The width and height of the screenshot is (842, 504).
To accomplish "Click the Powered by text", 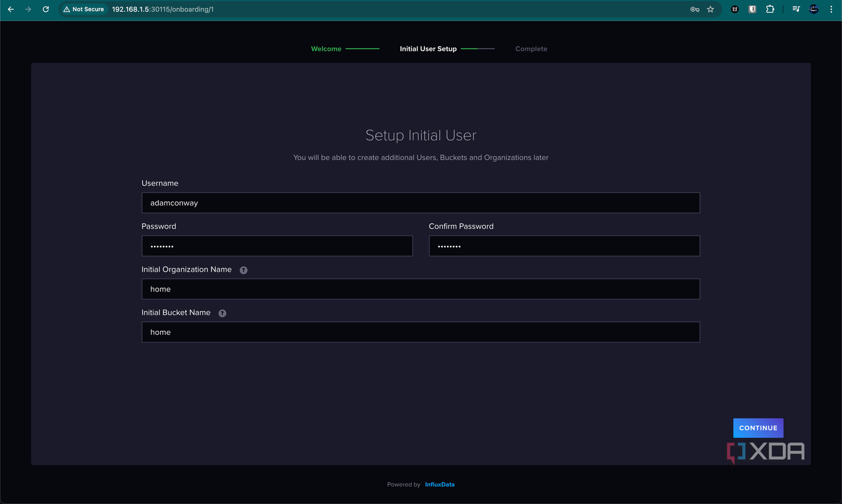I will click(403, 484).
